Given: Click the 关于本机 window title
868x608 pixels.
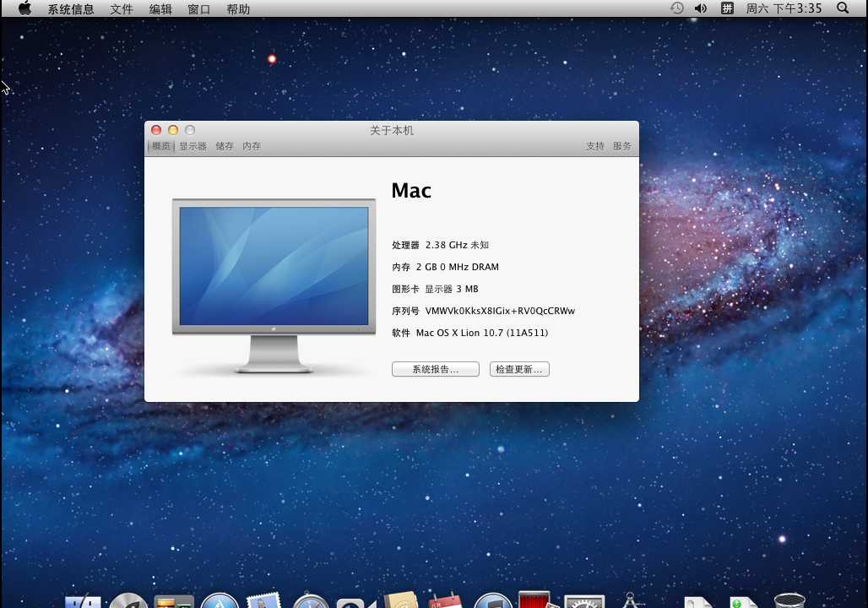Looking at the screenshot, I should [x=392, y=131].
